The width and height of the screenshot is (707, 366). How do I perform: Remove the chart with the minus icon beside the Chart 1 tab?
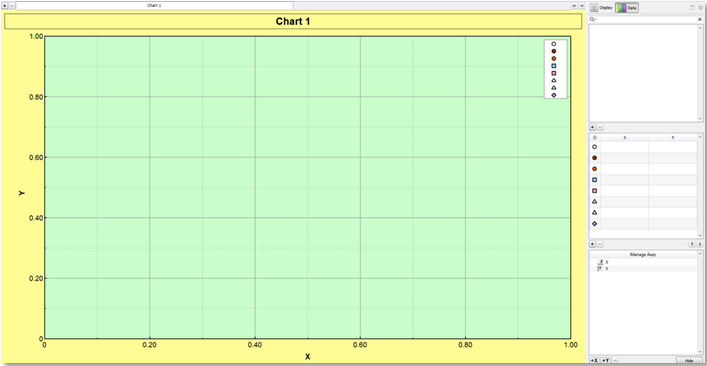[x=12, y=5]
